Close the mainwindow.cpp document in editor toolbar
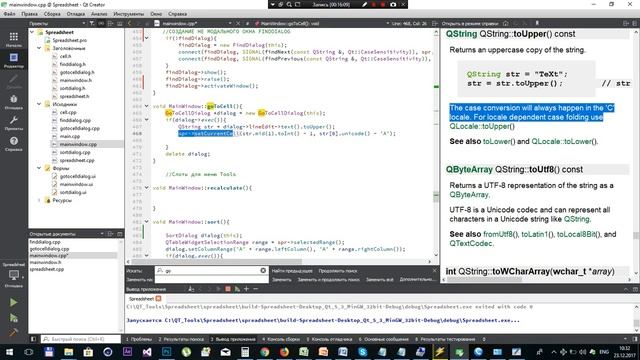 click(x=238, y=23)
